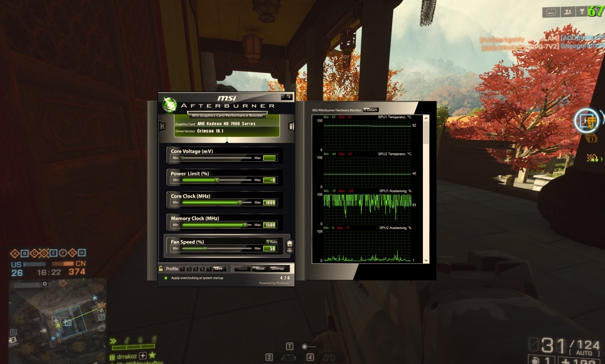Viewport: 605px width, 364px height.
Task: Click the Core Voltage value field
Action: pyautogui.click(x=270, y=158)
